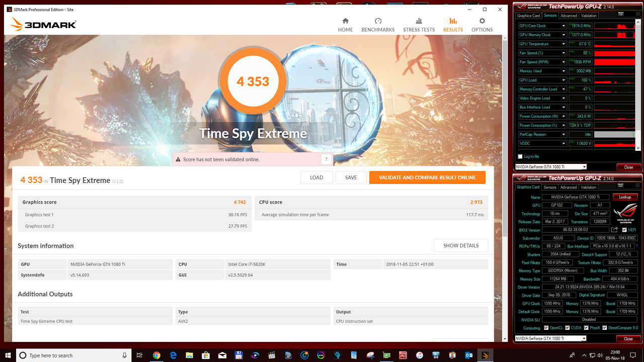
Task: Click Show Details for System information
Action: pos(461,245)
